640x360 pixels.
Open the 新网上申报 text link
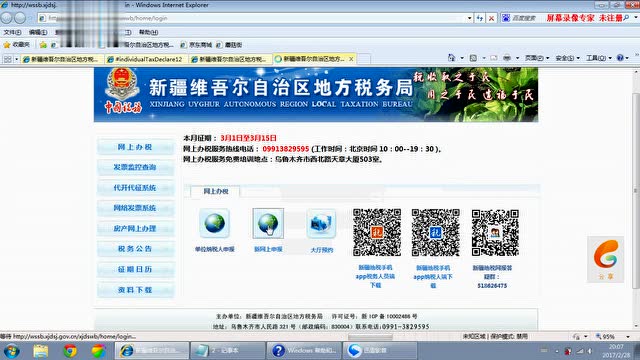[268, 249]
